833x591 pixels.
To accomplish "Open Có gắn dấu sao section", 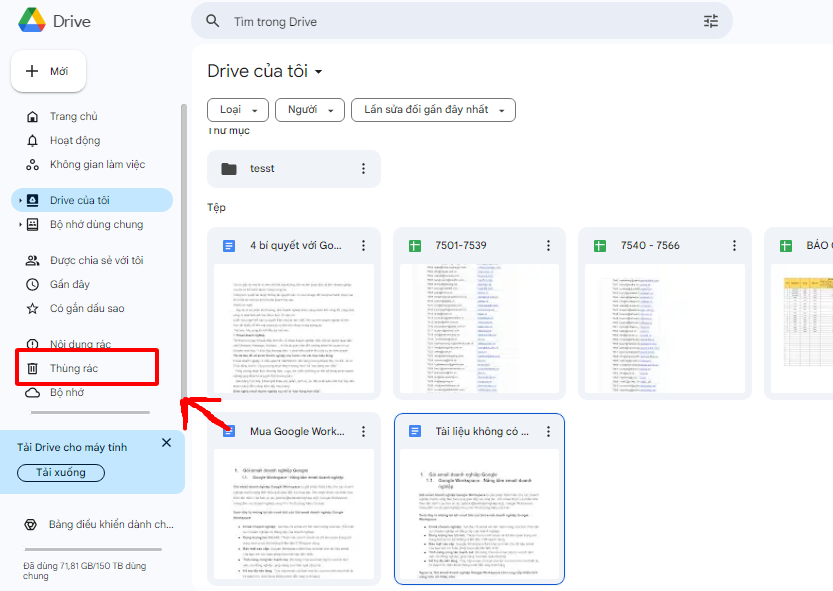I will pos(87,309).
